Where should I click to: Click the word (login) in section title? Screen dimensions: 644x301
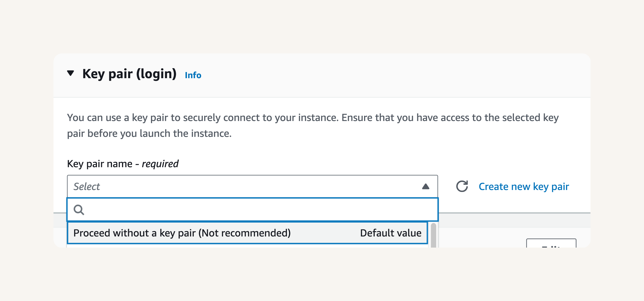[156, 74]
